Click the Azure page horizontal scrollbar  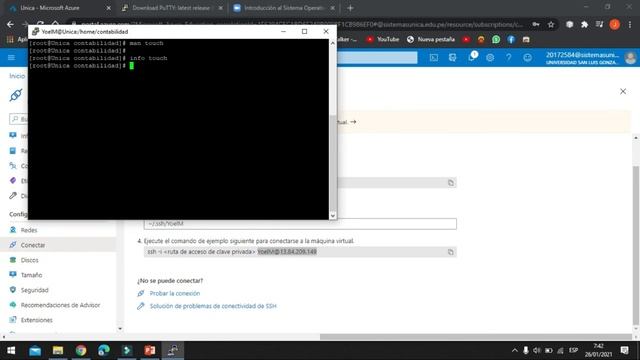pos(476,337)
